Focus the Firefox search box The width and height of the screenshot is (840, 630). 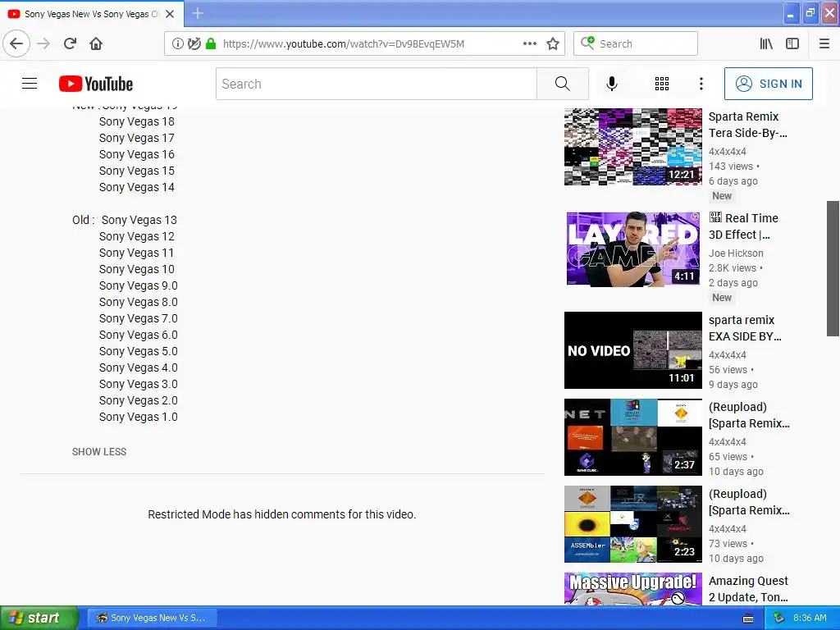click(x=636, y=43)
